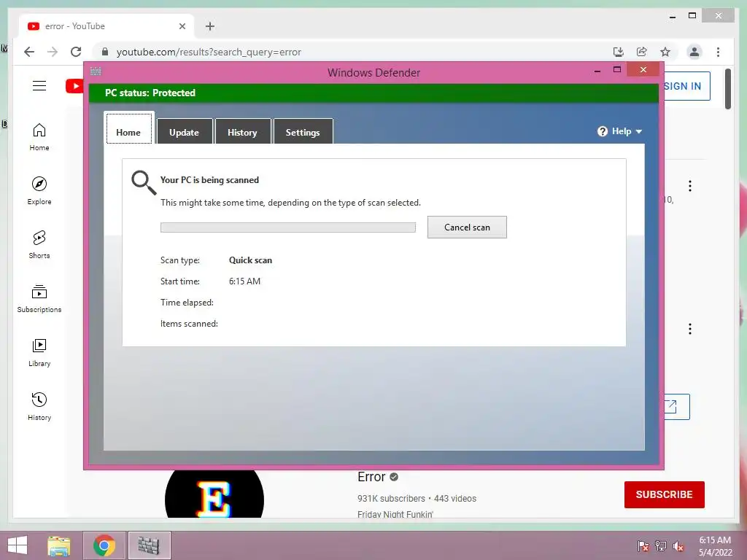Click the share page icon in Chrome

pos(642,52)
